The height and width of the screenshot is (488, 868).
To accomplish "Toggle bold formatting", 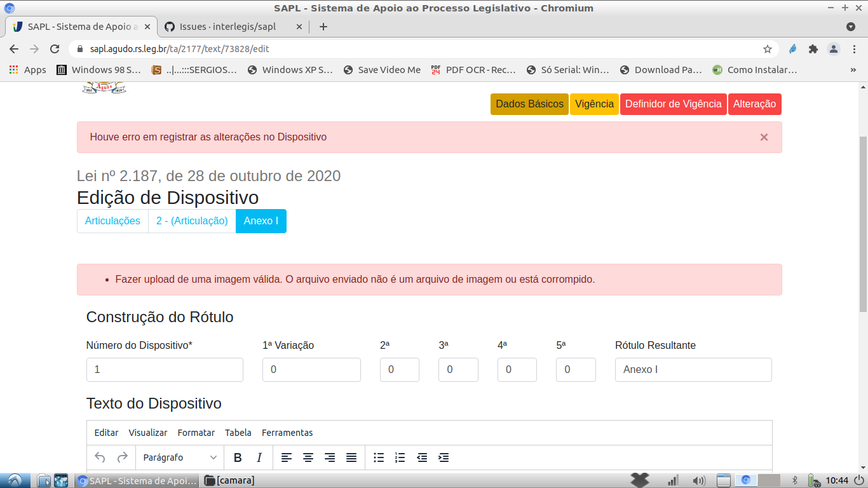I will point(238,457).
